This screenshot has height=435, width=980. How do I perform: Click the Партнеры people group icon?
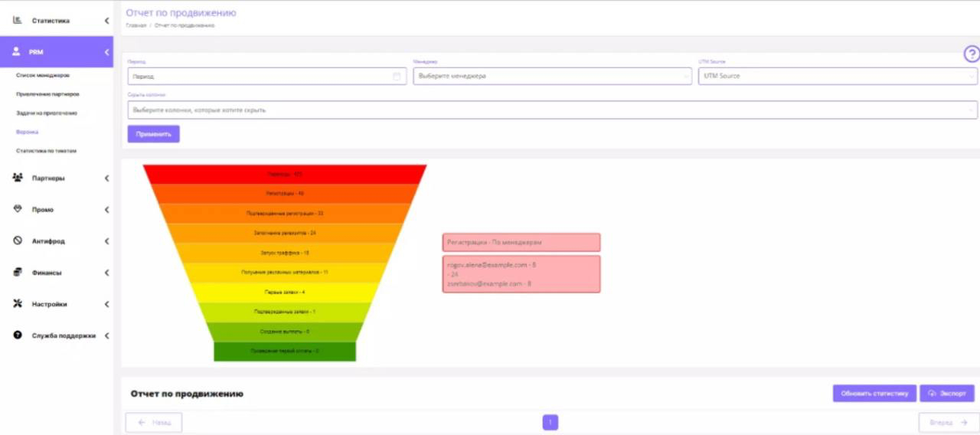pos(17,178)
